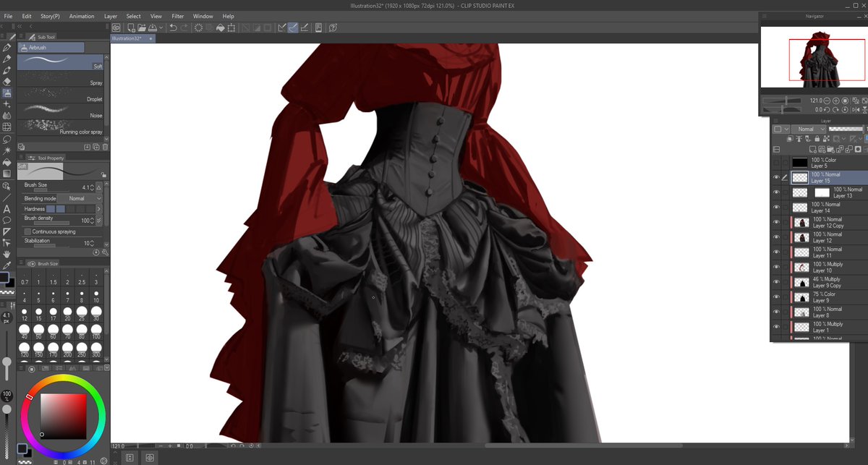
Task: Open layer blend mode Normal dropdown
Action: [810, 129]
